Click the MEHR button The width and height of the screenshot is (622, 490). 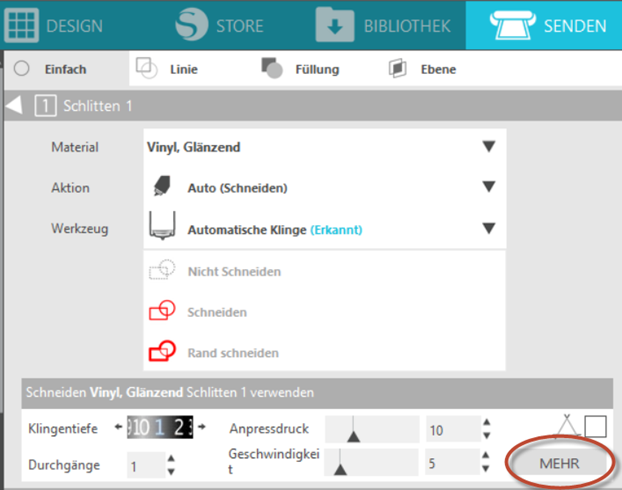[559, 464]
